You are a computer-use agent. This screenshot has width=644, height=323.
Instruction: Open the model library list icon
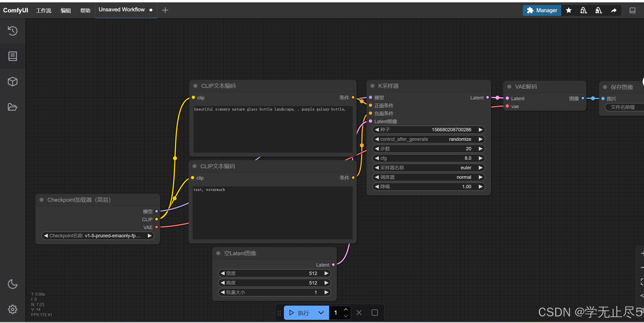(13, 56)
